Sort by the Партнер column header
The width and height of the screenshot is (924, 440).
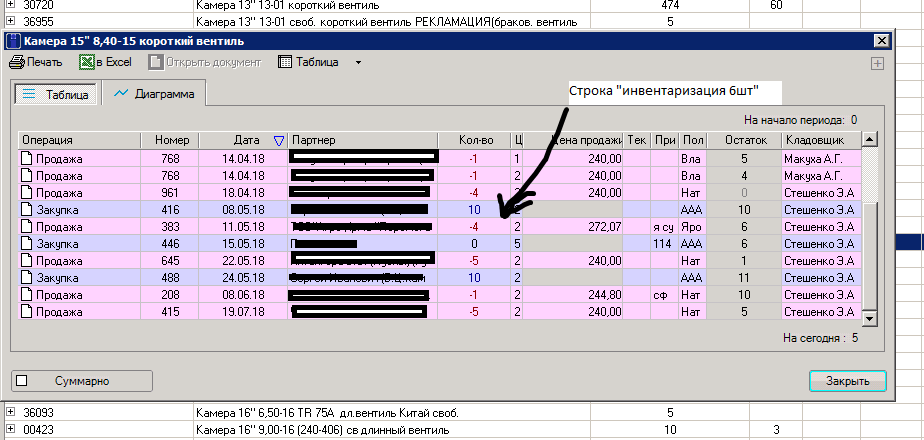click(x=362, y=140)
